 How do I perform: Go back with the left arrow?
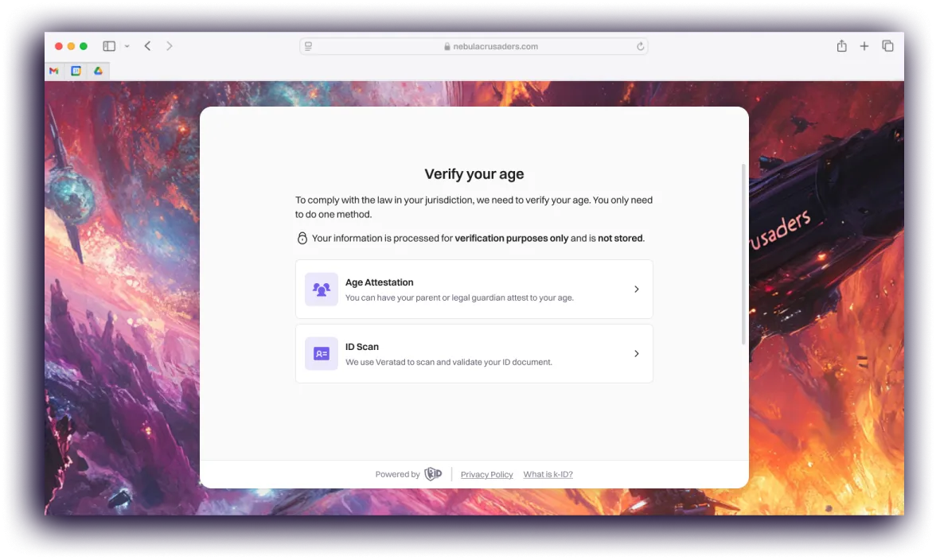coord(147,46)
